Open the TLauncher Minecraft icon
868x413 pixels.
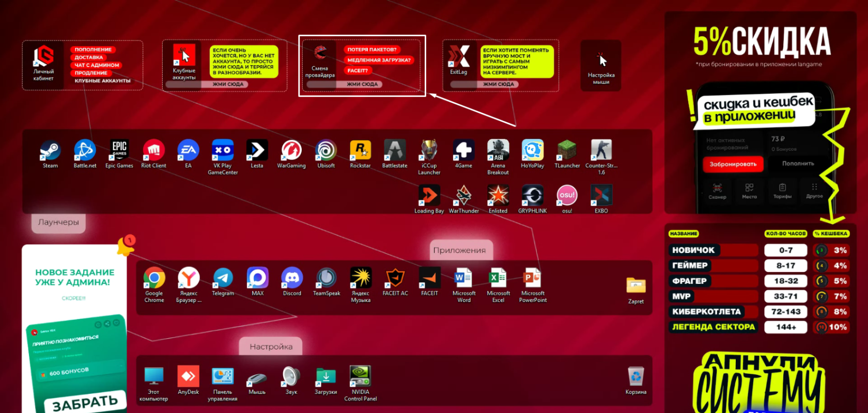567,150
